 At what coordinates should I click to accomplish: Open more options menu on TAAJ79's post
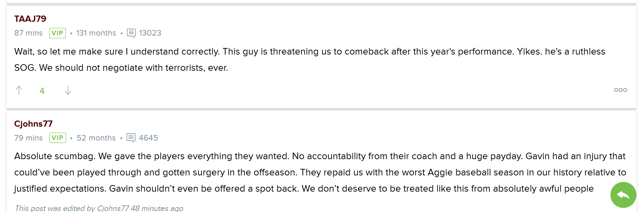(620, 90)
